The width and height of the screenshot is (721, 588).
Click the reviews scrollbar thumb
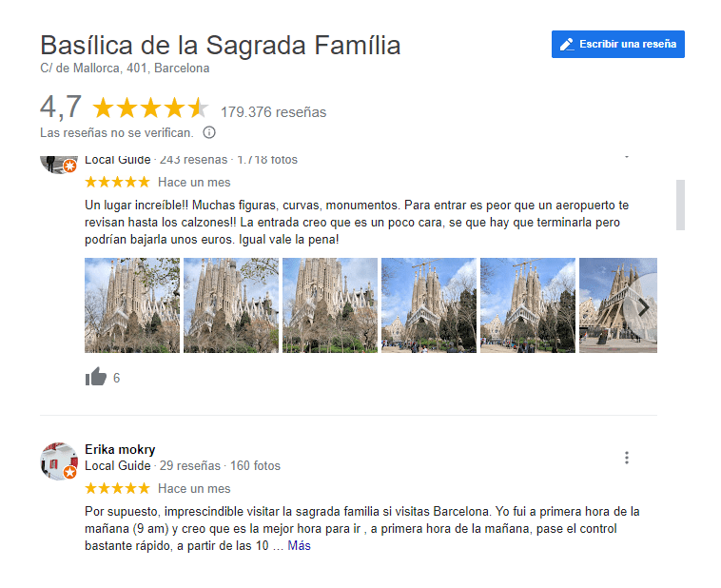pos(680,205)
